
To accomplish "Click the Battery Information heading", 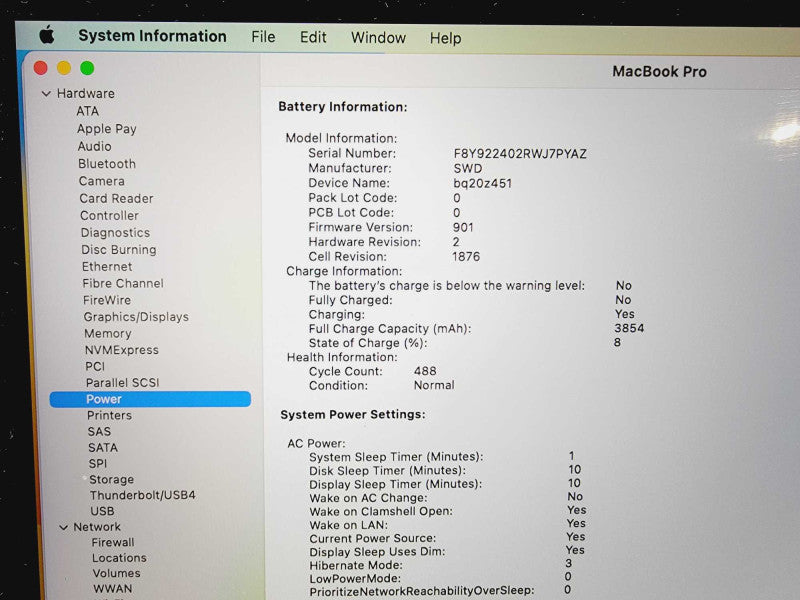I will 342,107.
